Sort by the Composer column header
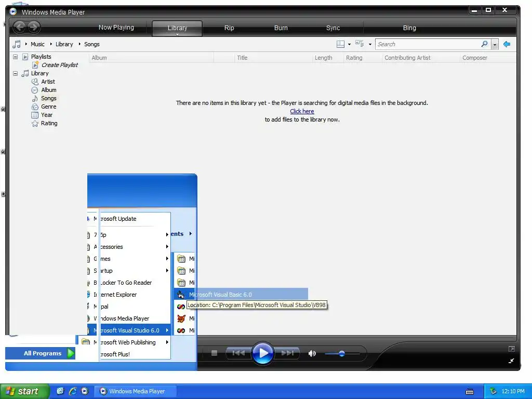This screenshot has width=532, height=399. pyautogui.click(x=488, y=58)
